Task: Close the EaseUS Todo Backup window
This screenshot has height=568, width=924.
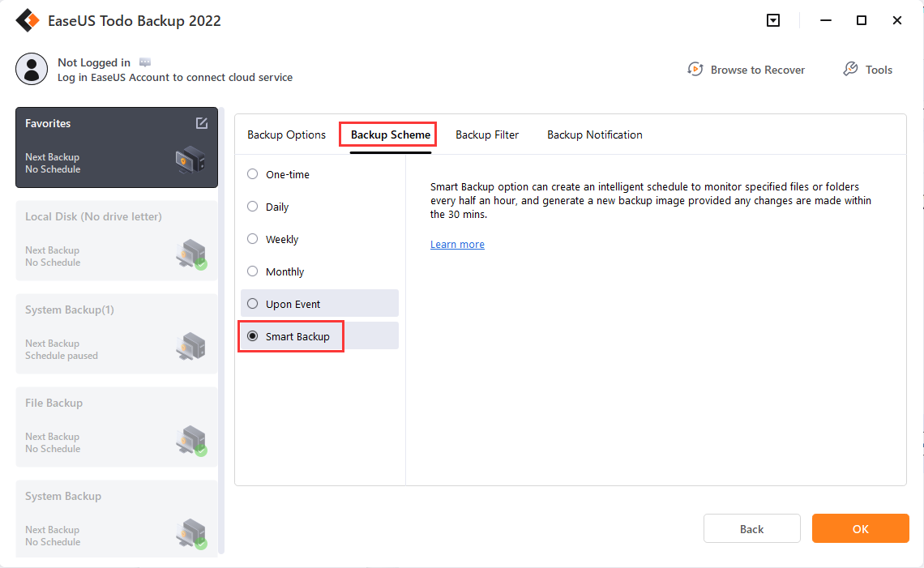Action: pos(897,20)
